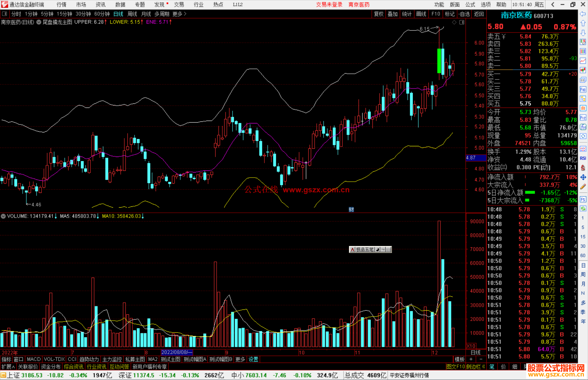Click the RSI indicator icon in sidebar

point(583,158)
